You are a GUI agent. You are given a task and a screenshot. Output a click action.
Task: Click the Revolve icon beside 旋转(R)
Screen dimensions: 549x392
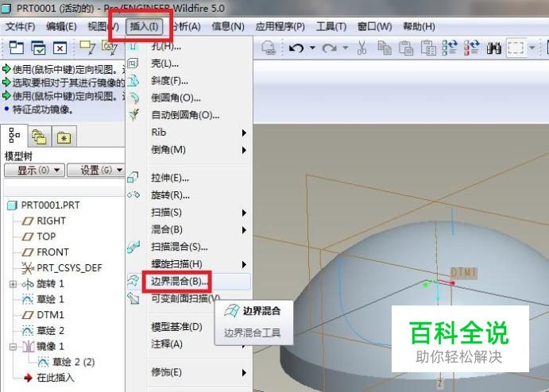(133, 194)
